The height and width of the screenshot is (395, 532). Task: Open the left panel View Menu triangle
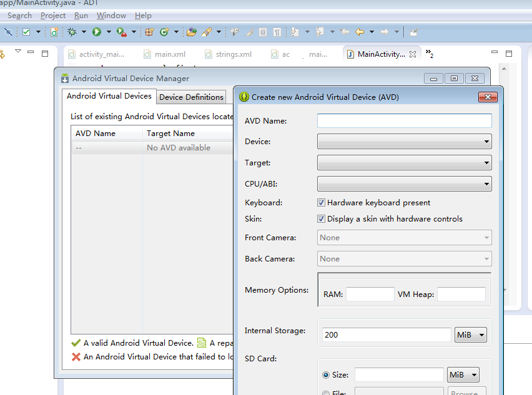18,51
